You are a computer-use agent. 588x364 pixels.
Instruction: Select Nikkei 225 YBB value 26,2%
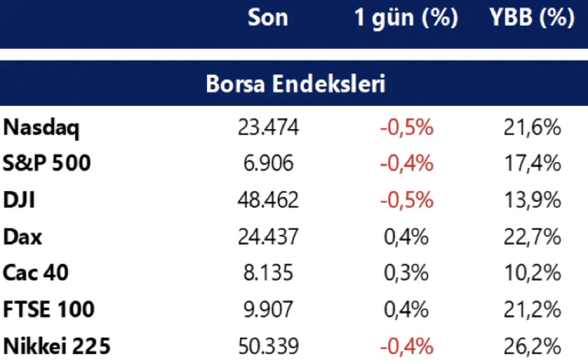click(532, 346)
